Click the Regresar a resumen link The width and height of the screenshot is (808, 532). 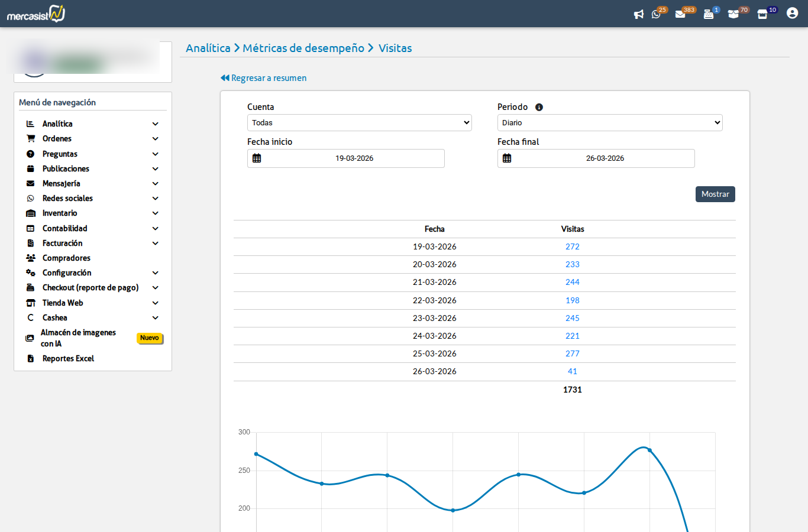(x=264, y=78)
